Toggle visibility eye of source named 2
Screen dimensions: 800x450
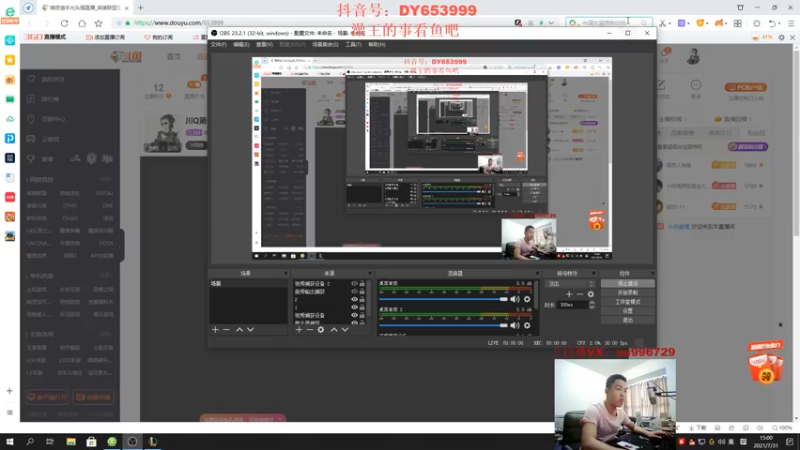point(354,299)
